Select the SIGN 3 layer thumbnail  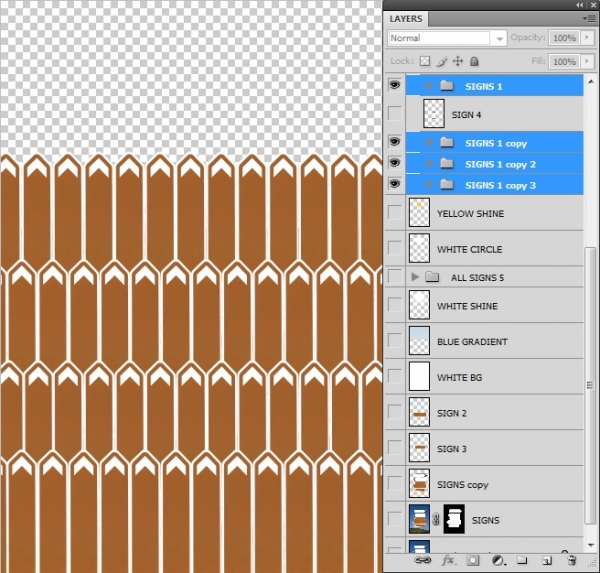tap(419, 448)
